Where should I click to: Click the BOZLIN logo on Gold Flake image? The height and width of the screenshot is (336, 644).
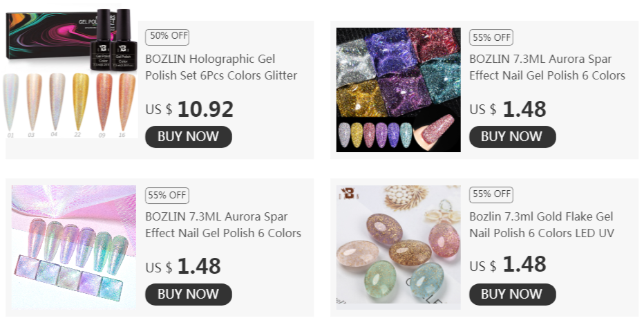[x=349, y=193]
